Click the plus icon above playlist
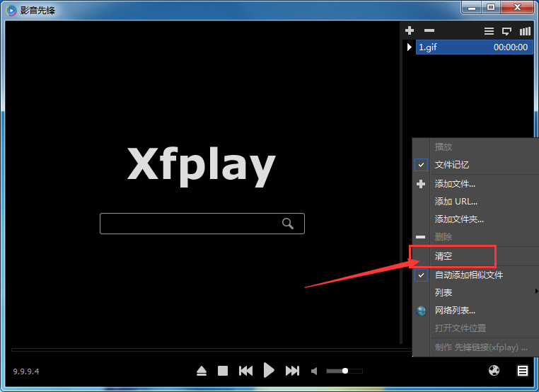The width and height of the screenshot is (539, 392). pos(410,31)
